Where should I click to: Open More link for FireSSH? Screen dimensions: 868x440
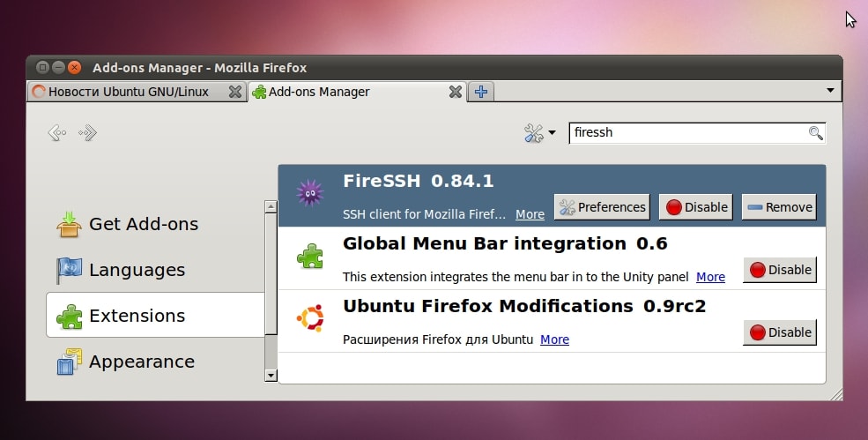click(530, 214)
